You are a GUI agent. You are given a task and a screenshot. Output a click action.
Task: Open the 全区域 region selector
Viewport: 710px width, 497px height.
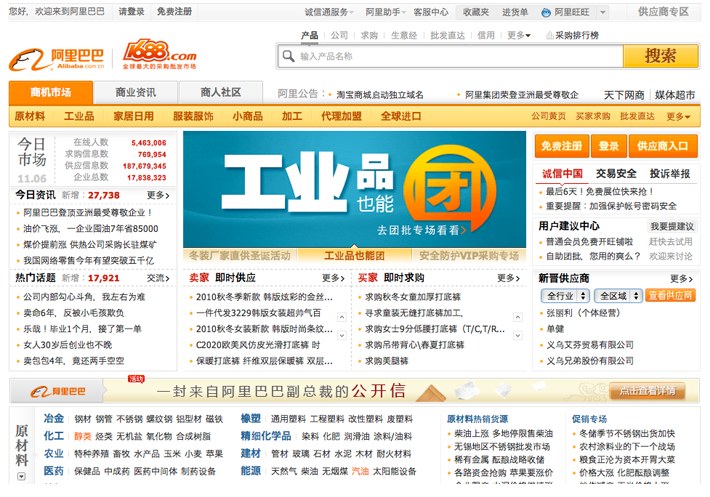point(619,296)
